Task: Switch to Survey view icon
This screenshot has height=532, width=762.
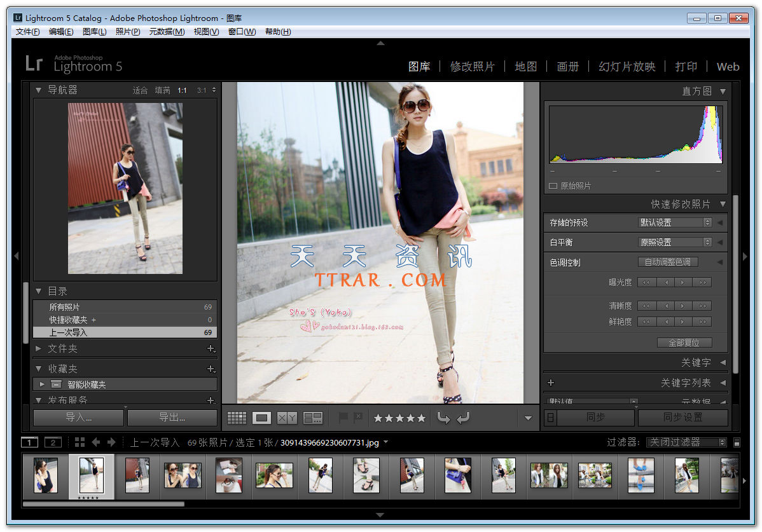Action: [x=312, y=418]
